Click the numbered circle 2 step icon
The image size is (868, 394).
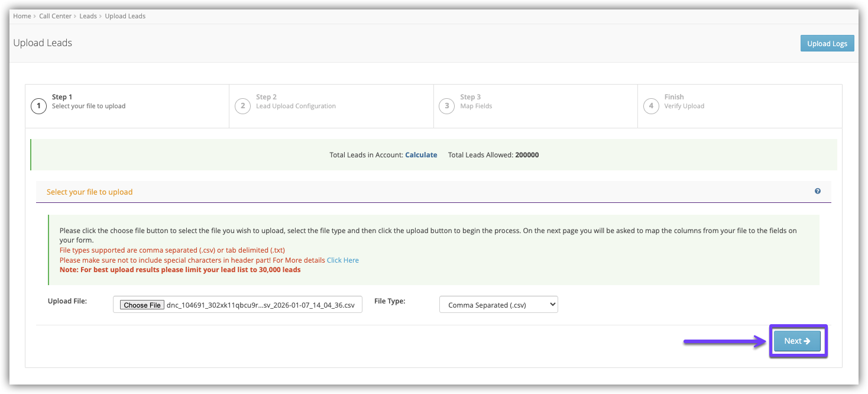click(242, 106)
